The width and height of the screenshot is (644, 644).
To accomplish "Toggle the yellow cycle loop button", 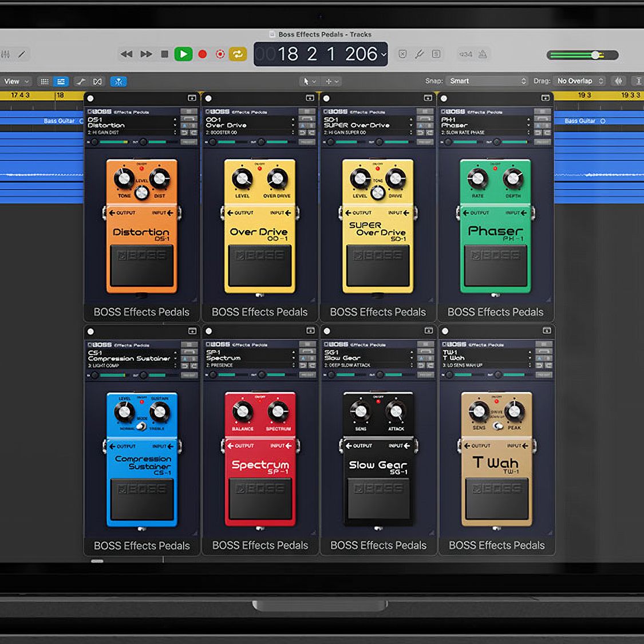I will click(x=238, y=54).
